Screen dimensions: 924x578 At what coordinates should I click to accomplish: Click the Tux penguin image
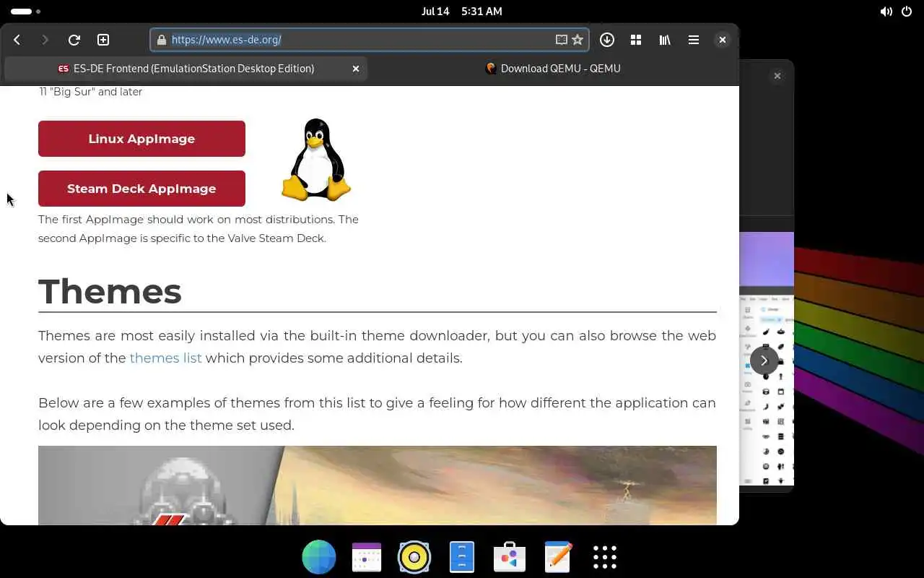tap(316, 159)
